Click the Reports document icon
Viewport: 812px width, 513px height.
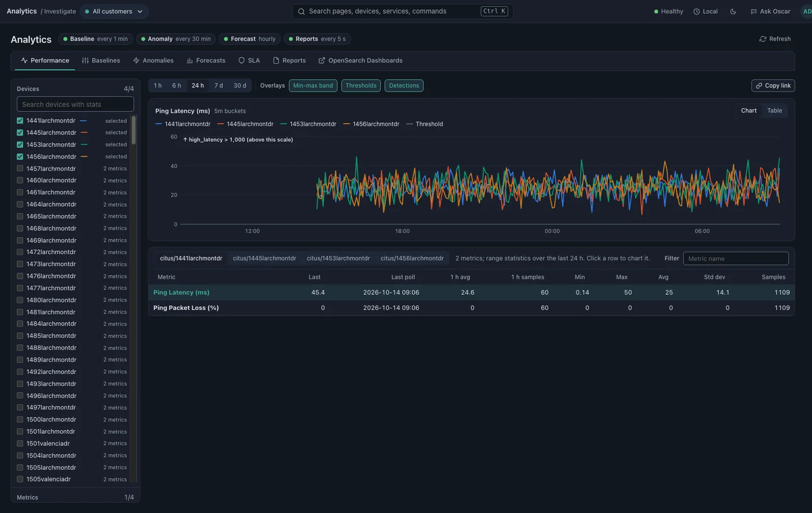[x=276, y=60]
